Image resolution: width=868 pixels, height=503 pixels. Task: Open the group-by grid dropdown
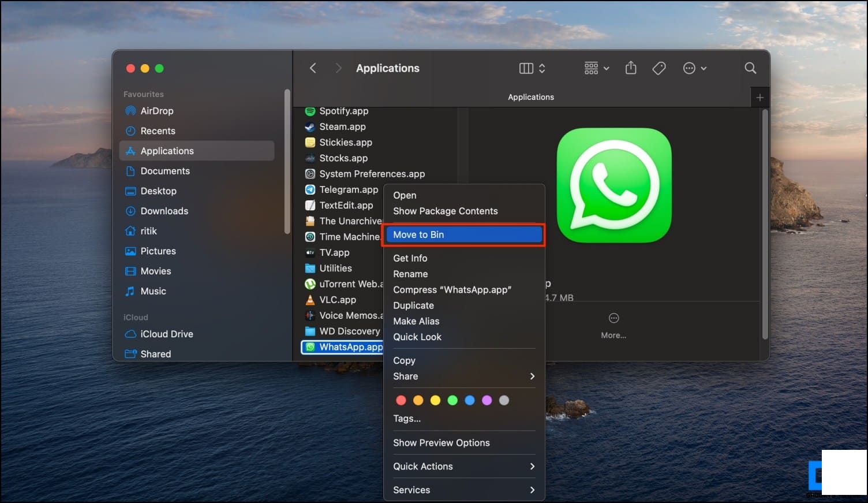(597, 68)
